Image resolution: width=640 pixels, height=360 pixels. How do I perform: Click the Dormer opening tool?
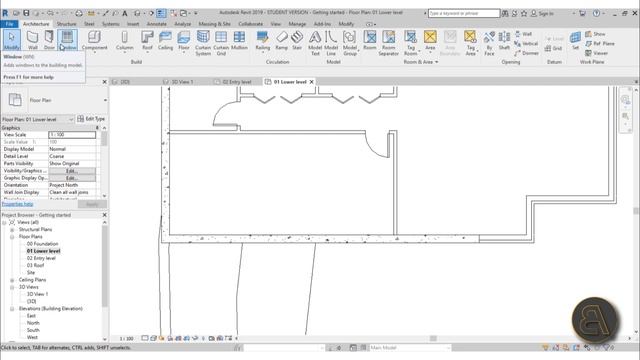click(x=527, y=53)
